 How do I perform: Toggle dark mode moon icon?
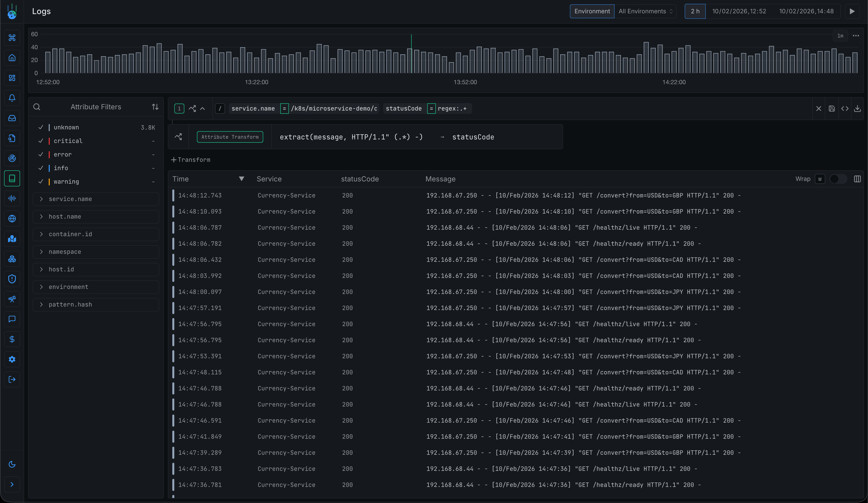(12, 464)
